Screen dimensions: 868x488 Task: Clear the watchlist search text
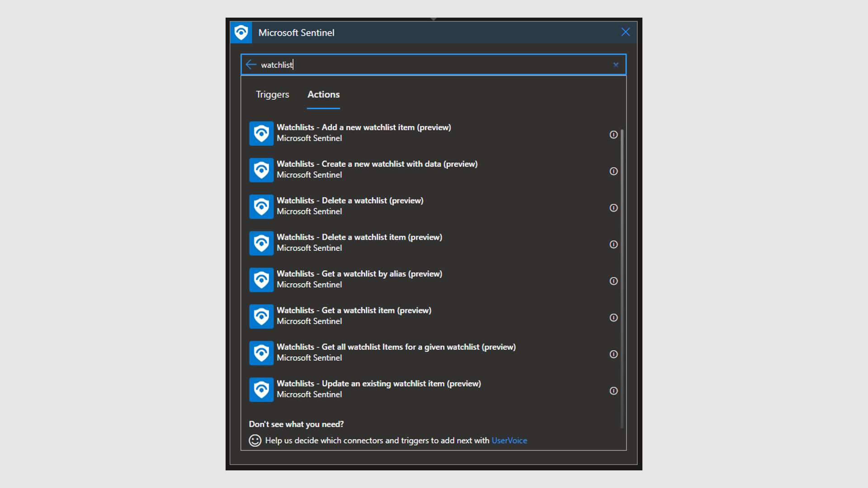616,65
